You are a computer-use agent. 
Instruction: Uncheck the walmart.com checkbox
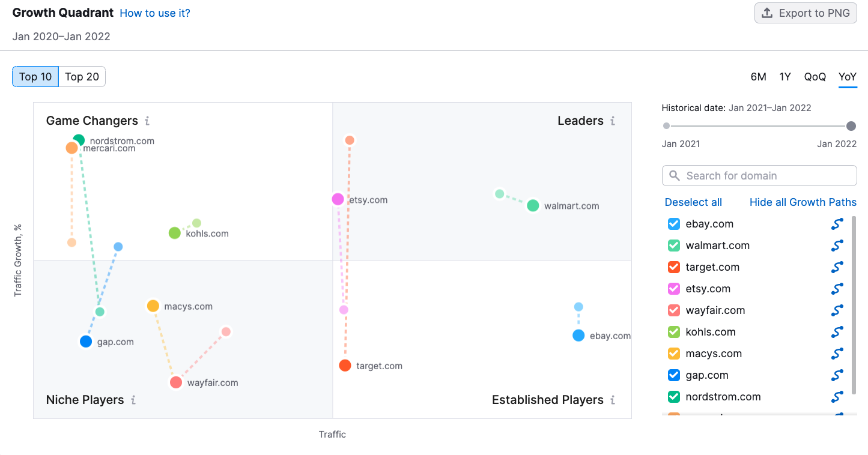tap(674, 246)
